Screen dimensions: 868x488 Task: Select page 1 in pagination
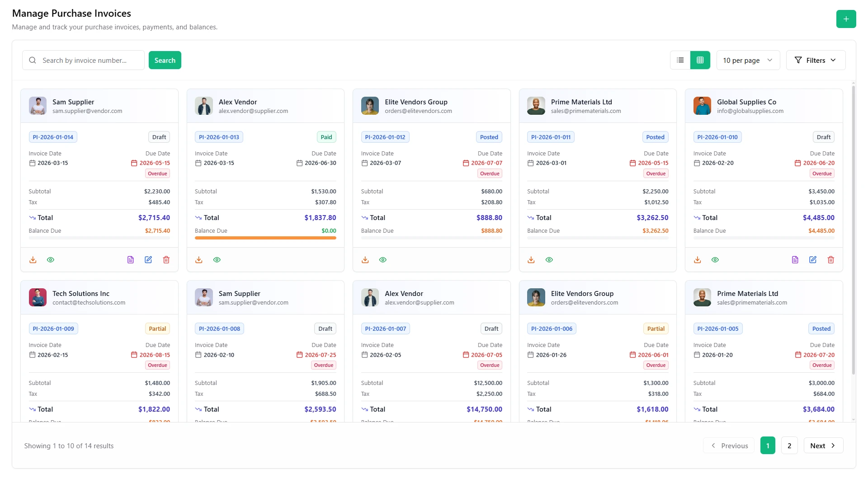tap(768, 446)
